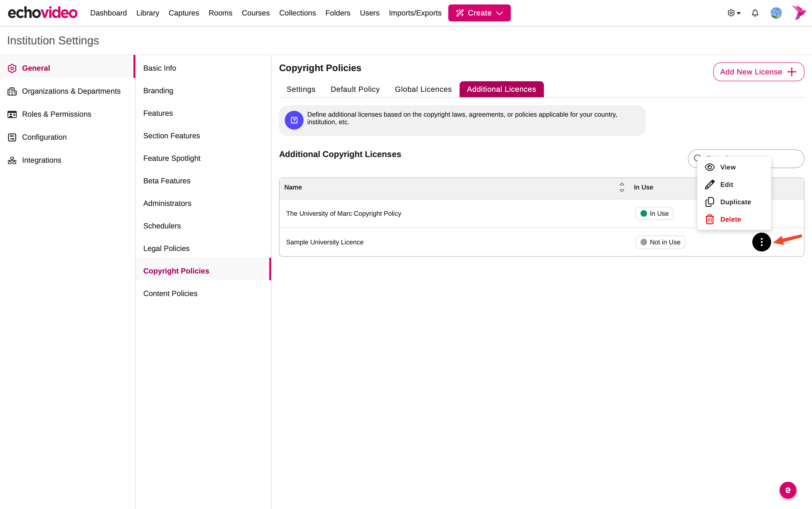Screen dimensions: 812x509
Task: Sort the table by Name column
Action: click(622, 187)
